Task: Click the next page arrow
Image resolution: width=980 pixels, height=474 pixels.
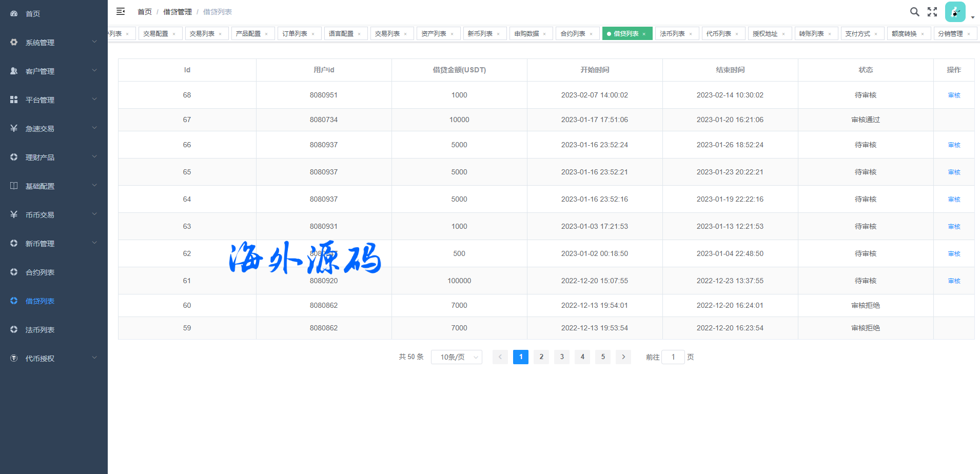Action: tap(623, 357)
